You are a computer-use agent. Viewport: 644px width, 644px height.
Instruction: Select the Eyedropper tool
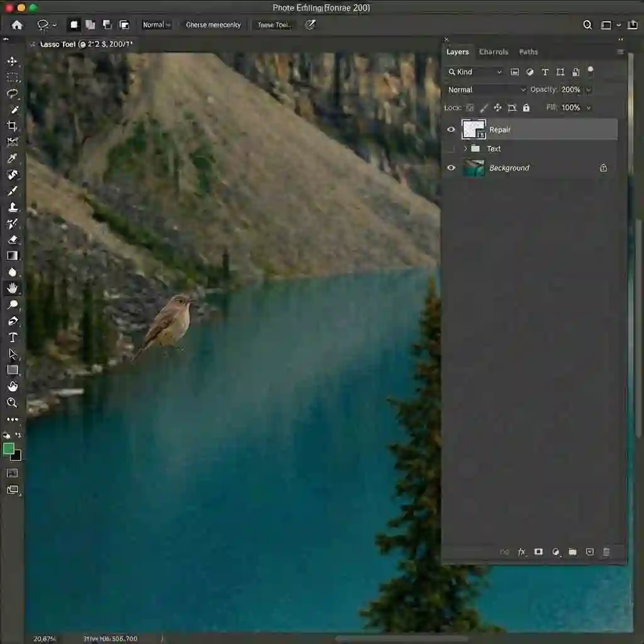[x=13, y=157]
